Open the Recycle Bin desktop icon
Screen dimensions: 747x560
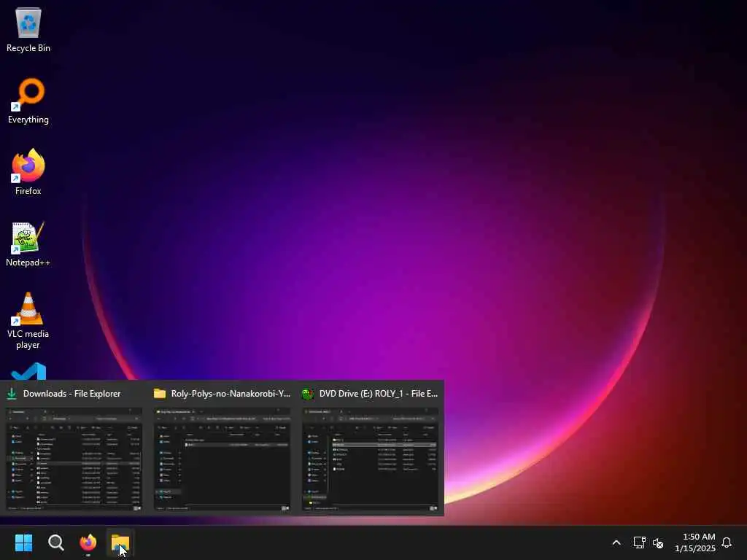pyautogui.click(x=28, y=30)
